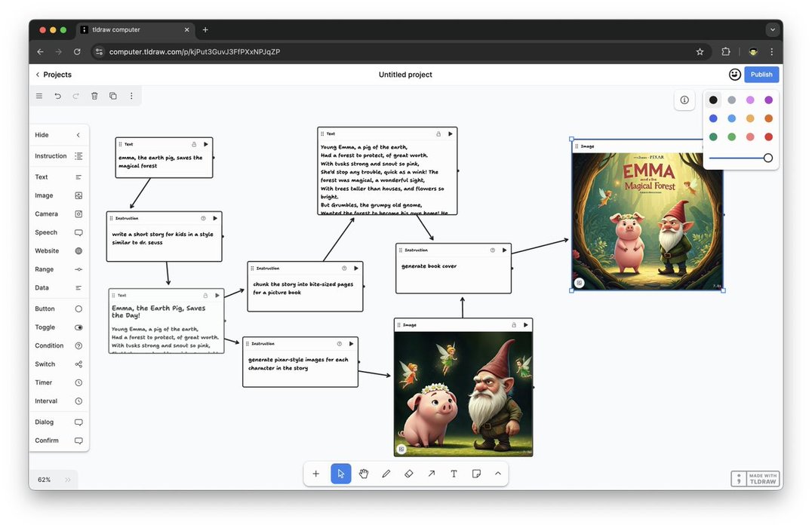View site information in the address bar
Viewport: 812px width, 528px height.
[100, 52]
